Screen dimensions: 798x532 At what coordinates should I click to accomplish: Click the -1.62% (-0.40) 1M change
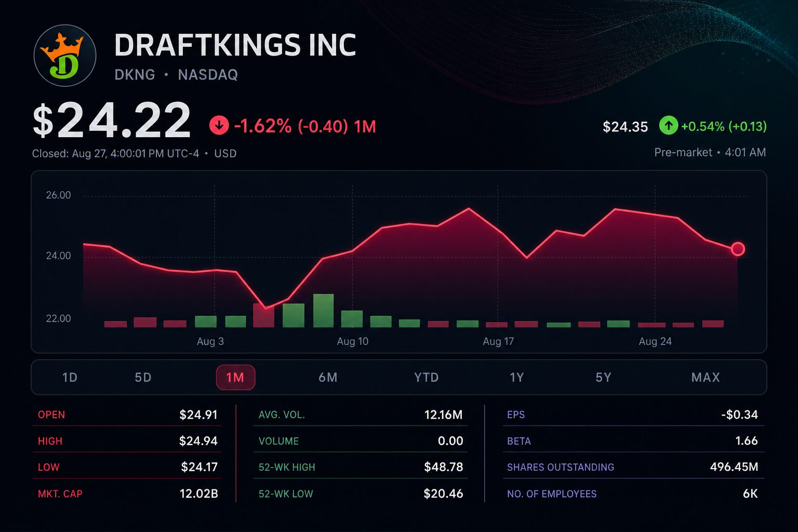305,126
